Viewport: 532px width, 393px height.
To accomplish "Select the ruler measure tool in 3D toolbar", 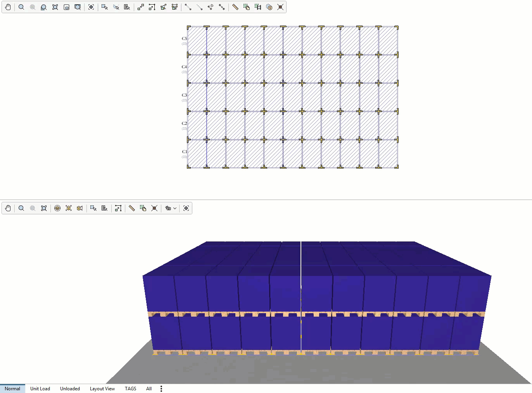I will click(132, 208).
